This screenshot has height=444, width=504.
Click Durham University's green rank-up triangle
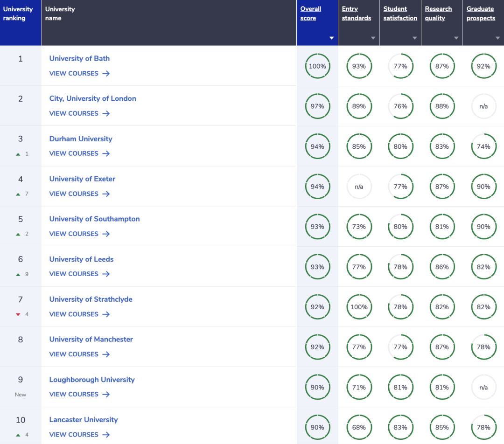(x=18, y=154)
